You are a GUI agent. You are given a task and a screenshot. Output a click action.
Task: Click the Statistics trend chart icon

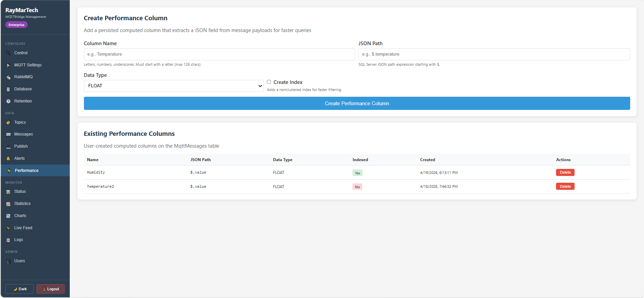point(8,204)
